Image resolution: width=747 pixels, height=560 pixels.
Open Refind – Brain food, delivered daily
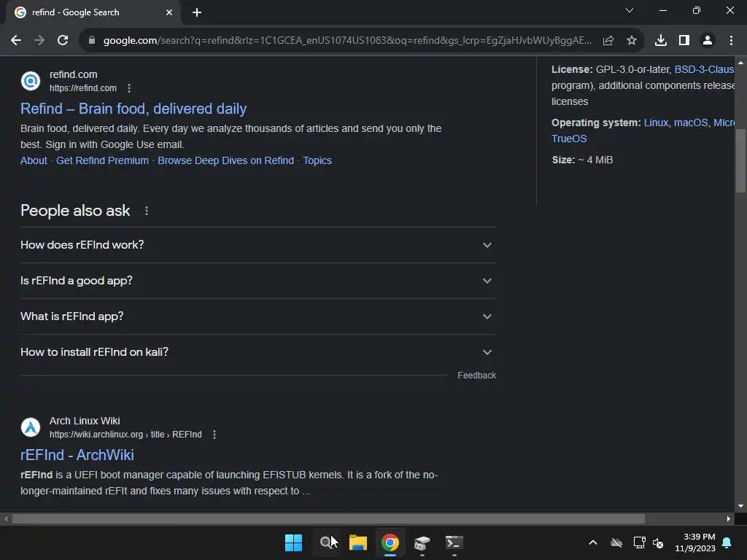(x=133, y=109)
